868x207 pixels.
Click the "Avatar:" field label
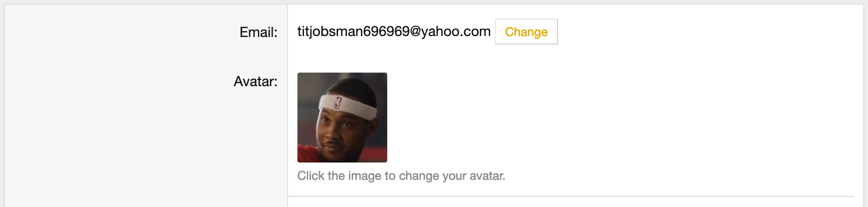[x=255, y=81]
